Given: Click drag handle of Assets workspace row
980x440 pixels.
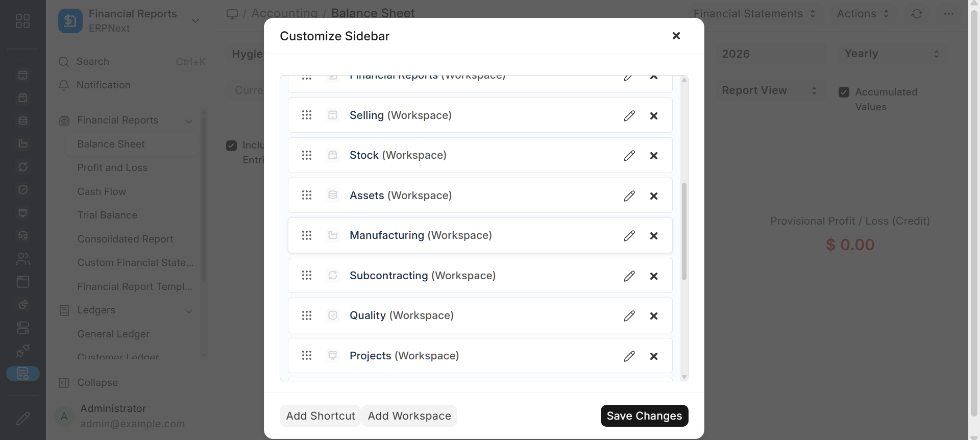Looking at the screenshot, I should (307, 195).
